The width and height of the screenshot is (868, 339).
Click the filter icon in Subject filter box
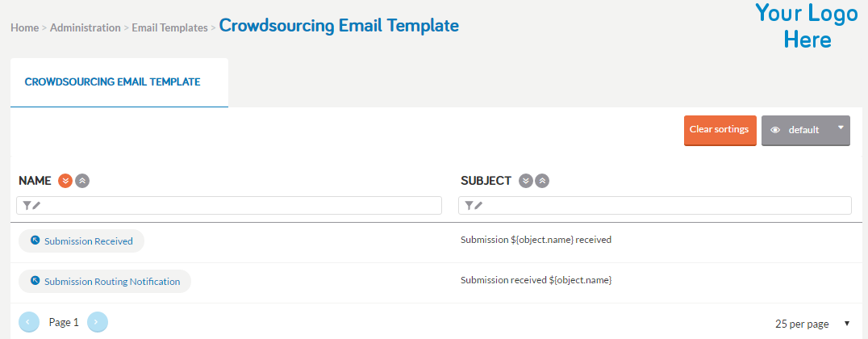469,206
